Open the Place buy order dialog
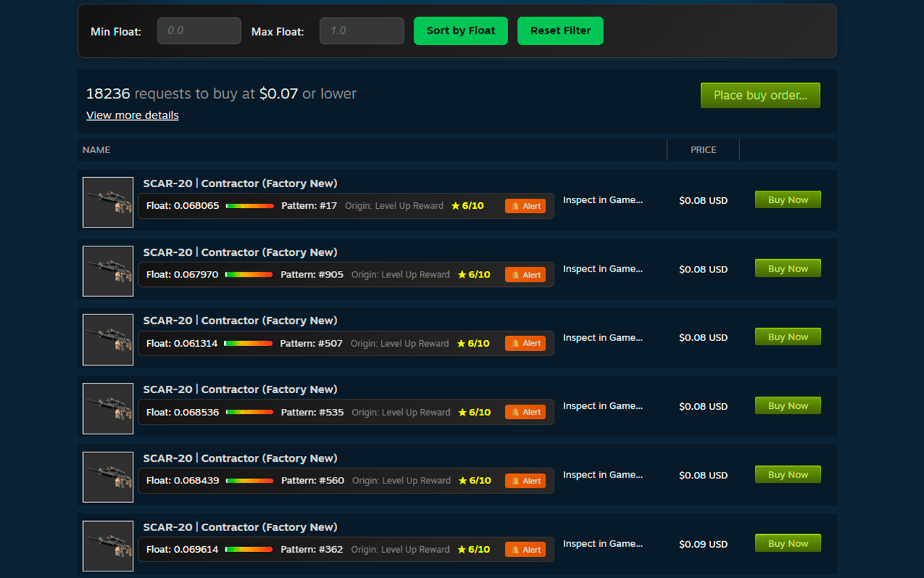The image size is (924, 578). (760, 95)
